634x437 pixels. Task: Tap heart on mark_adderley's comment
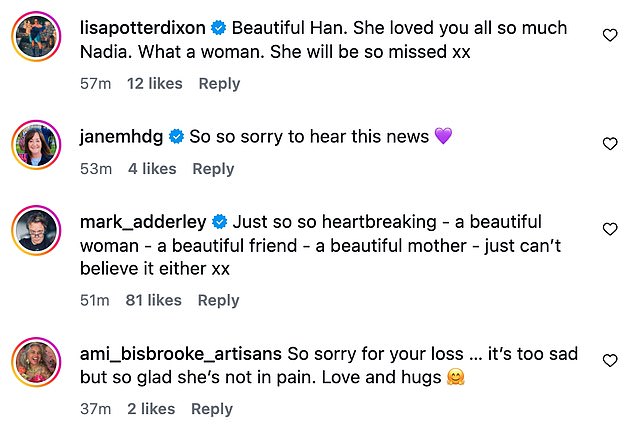click(610, 229)
